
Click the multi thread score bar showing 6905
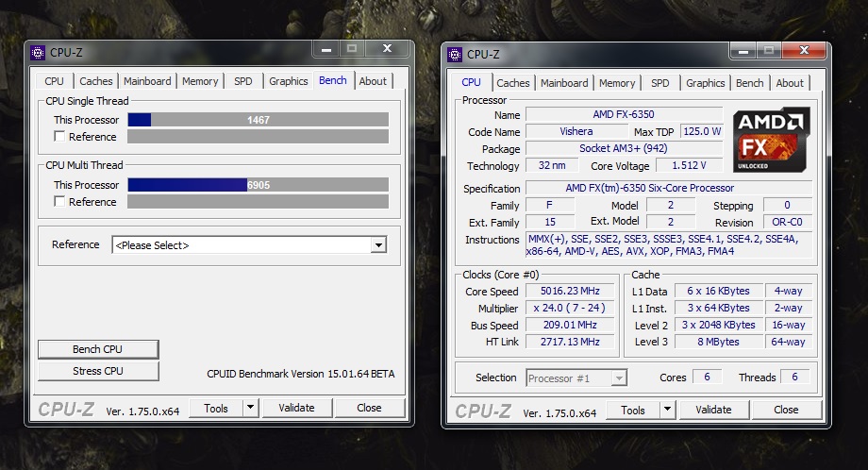(x=258, y=185)
